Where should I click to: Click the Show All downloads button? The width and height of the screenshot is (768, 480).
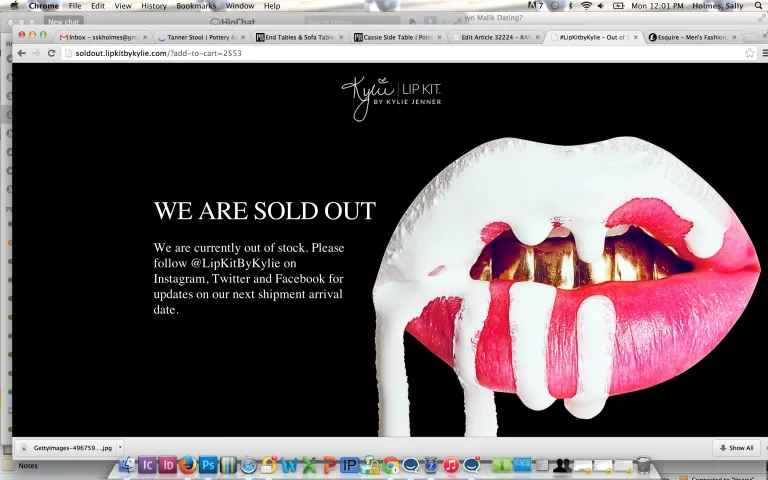[736, 448]
